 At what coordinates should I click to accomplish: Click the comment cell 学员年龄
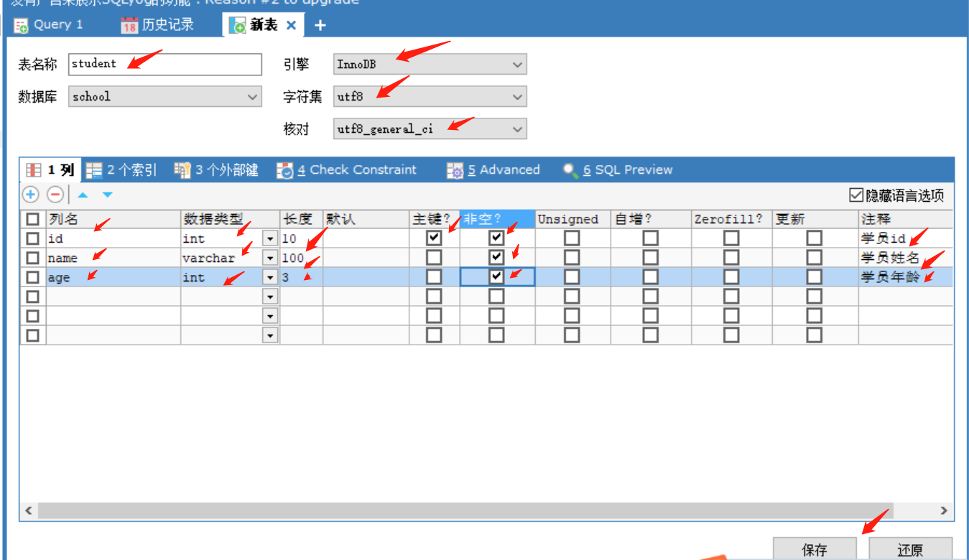tap(906, 277)
